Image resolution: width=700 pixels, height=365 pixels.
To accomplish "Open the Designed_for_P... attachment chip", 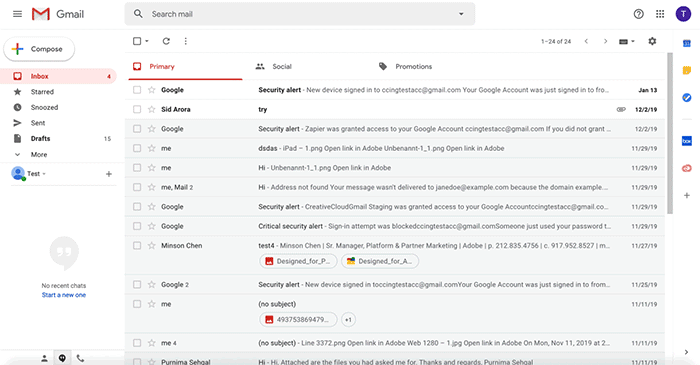I will coord(298,261).
